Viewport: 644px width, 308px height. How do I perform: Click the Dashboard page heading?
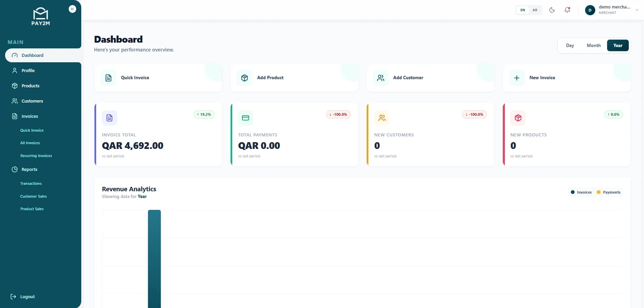tap(119, 39)
